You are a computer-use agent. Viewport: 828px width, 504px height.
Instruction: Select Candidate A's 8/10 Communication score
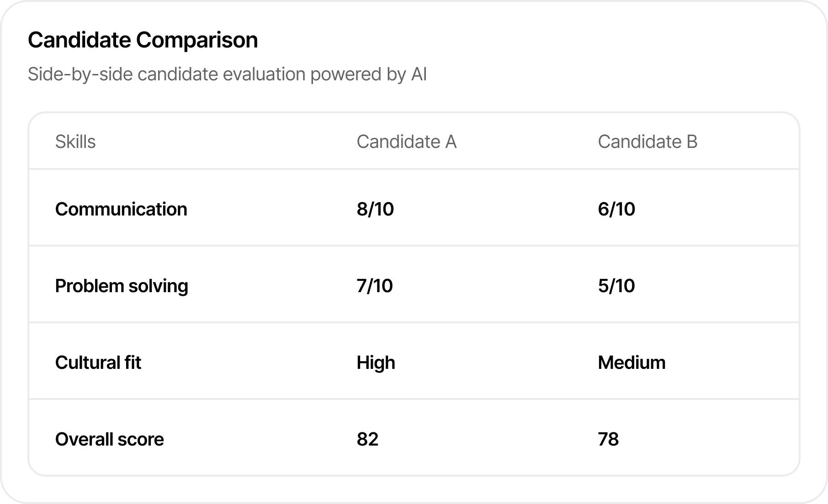375,209
